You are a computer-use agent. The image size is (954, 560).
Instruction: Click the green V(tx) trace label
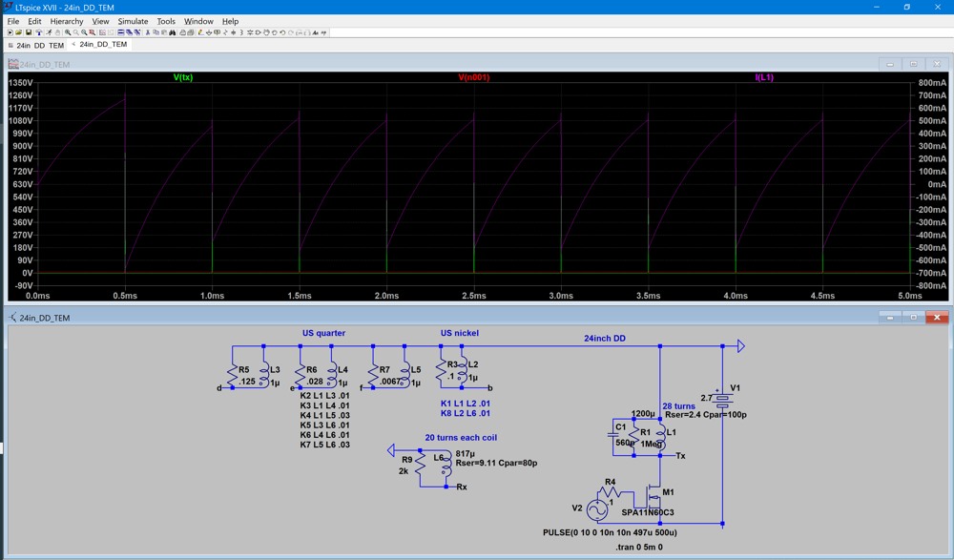(182, 77)
